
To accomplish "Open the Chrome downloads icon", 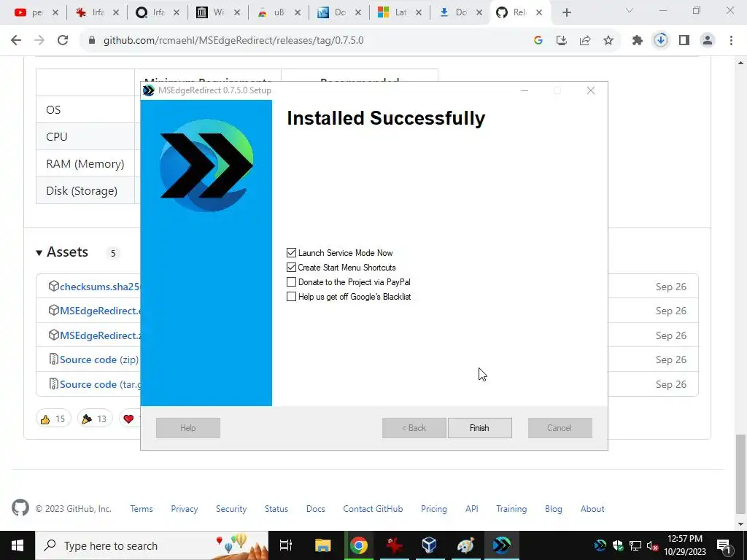I will 661,41.
